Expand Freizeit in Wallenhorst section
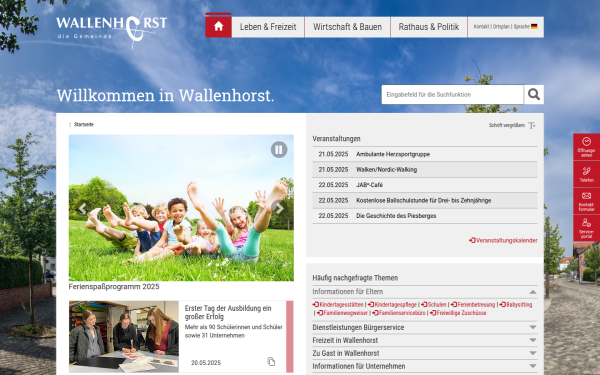 click(x=425, y=340)
